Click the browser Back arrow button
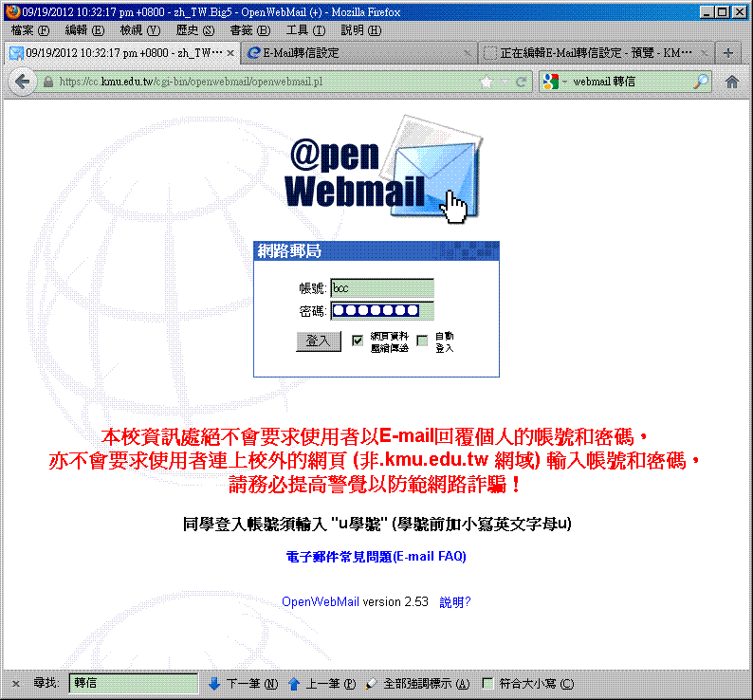 (22, 82)
